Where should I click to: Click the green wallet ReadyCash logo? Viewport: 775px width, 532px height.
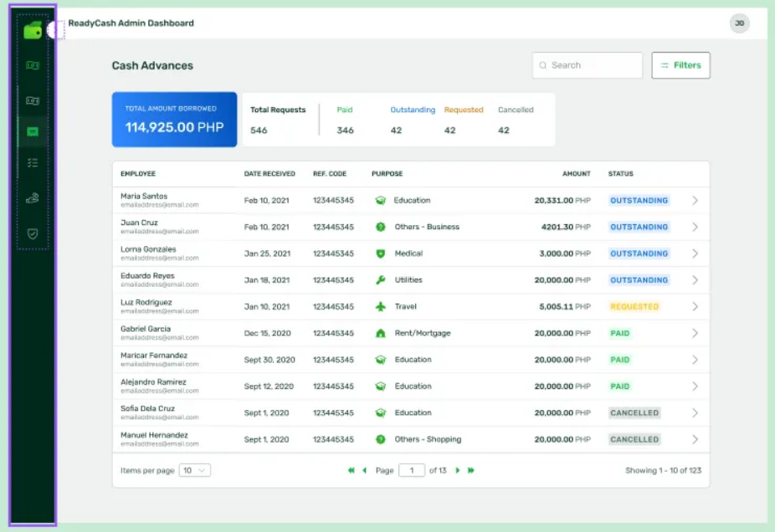click(x=33, y=31)
